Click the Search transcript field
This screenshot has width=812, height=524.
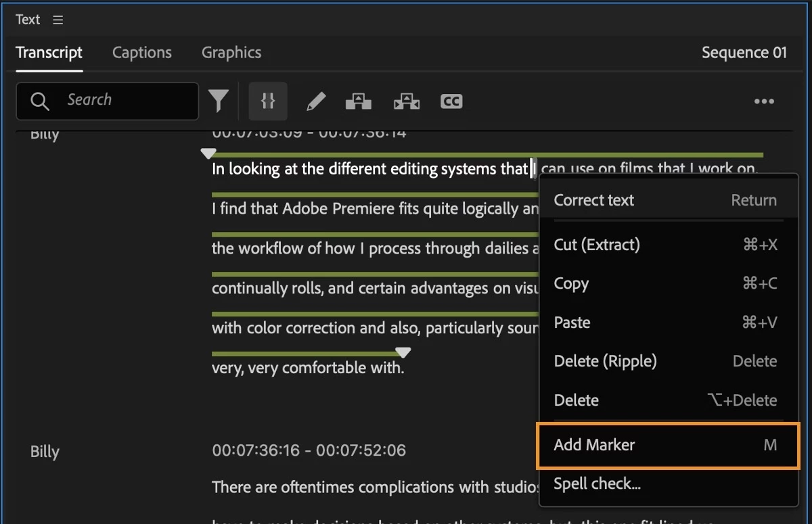click(x=108, y=101)
